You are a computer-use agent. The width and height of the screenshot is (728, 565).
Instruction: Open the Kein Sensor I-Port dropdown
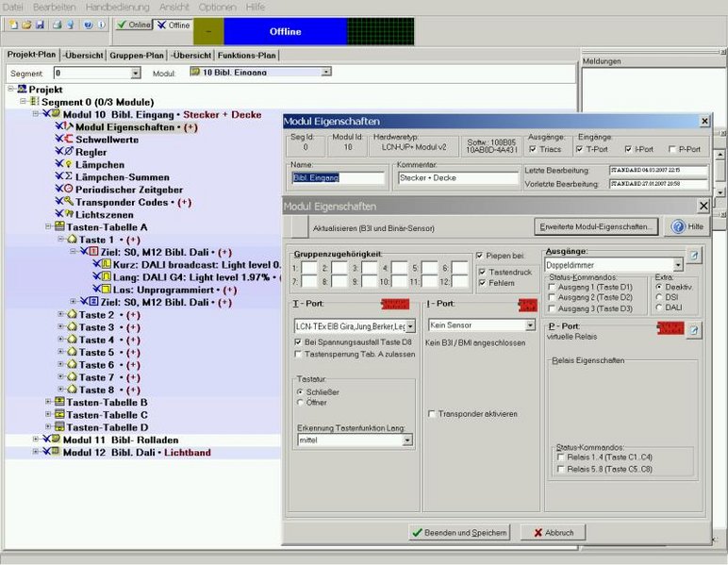tap(530, 325)
